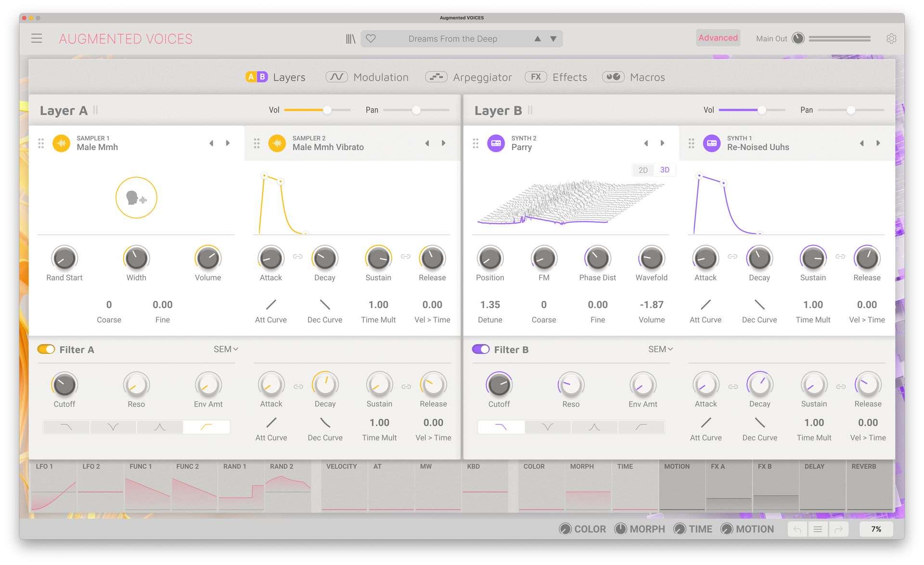Go to previous preset with up arrow

(x=538, y=39)
